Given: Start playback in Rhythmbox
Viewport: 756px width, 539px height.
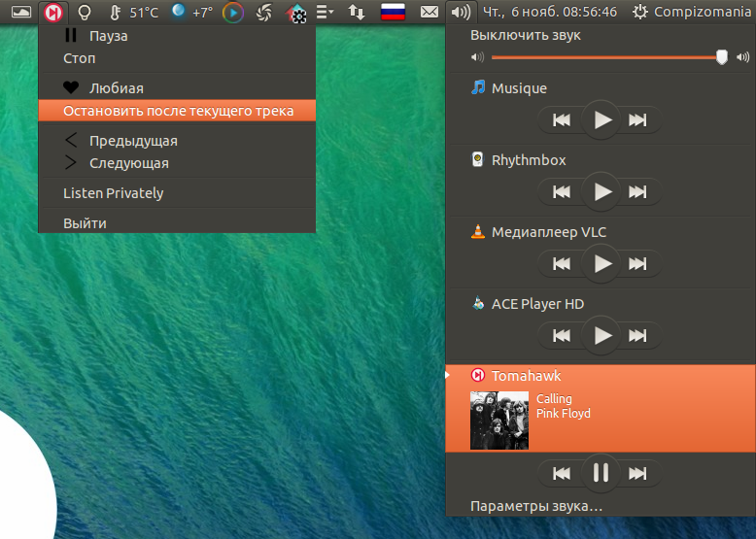Looking at the screenshot, I should coord(601,191).
